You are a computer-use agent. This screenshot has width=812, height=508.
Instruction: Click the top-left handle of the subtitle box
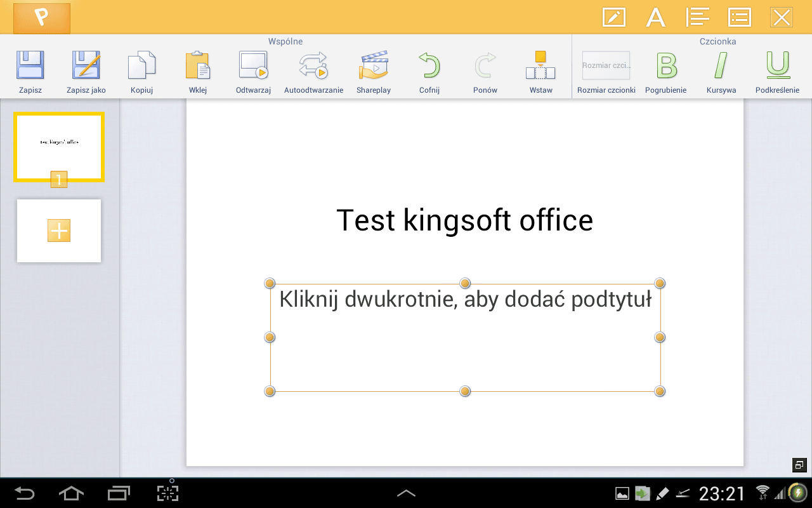pos(270,283)
